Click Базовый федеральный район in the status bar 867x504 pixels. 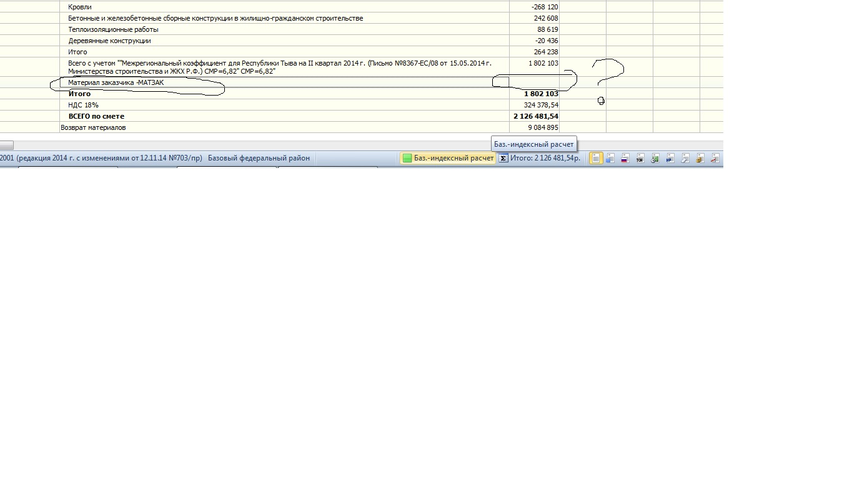tap(259, 158)
